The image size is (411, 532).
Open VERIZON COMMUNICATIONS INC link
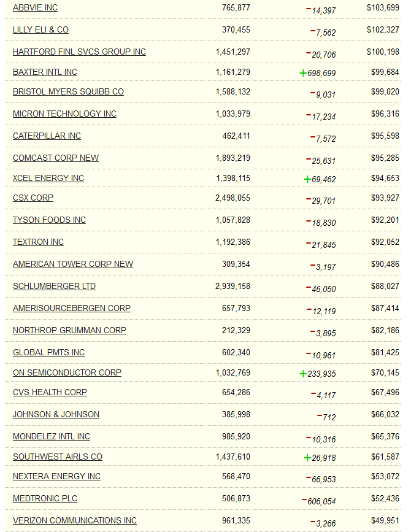[x=75, y=520]
